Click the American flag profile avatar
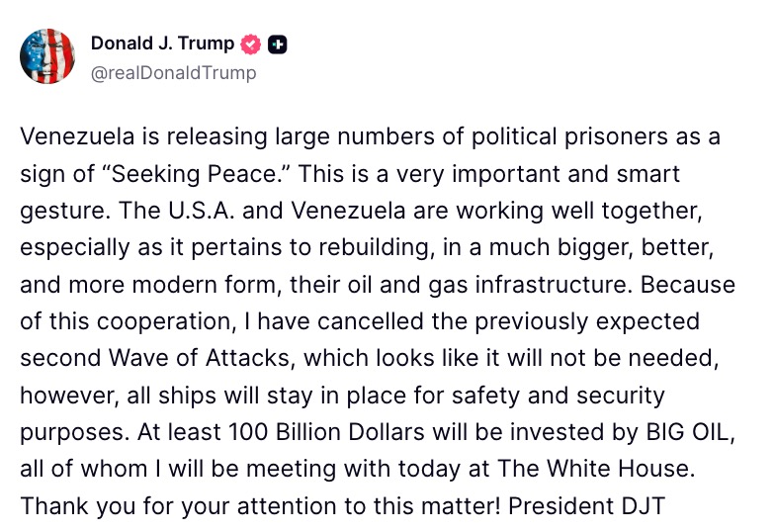Viewport: 775px width, 532px height. coord(47,56)
